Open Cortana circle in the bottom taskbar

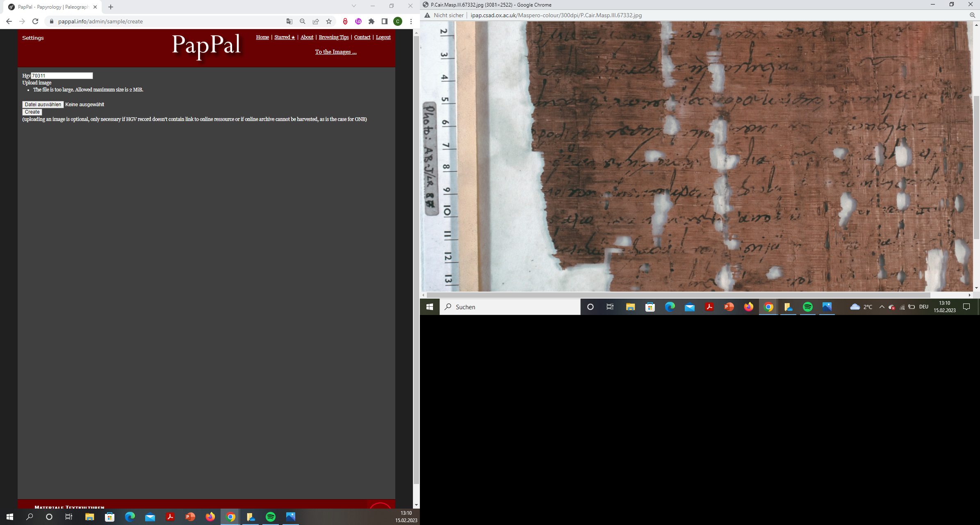pyautogui.click(x=49, y=517)
